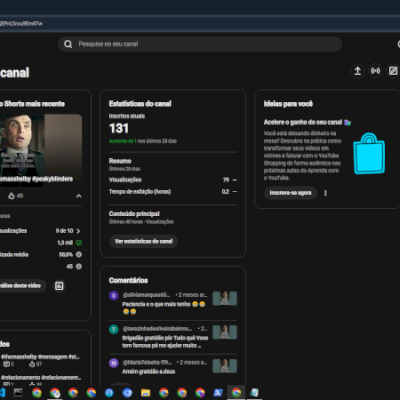The width and height of the screenshot is (400, 400).
Task: Click the 'Visualizações' row showing 79
Action: click(x=173, y=180)
